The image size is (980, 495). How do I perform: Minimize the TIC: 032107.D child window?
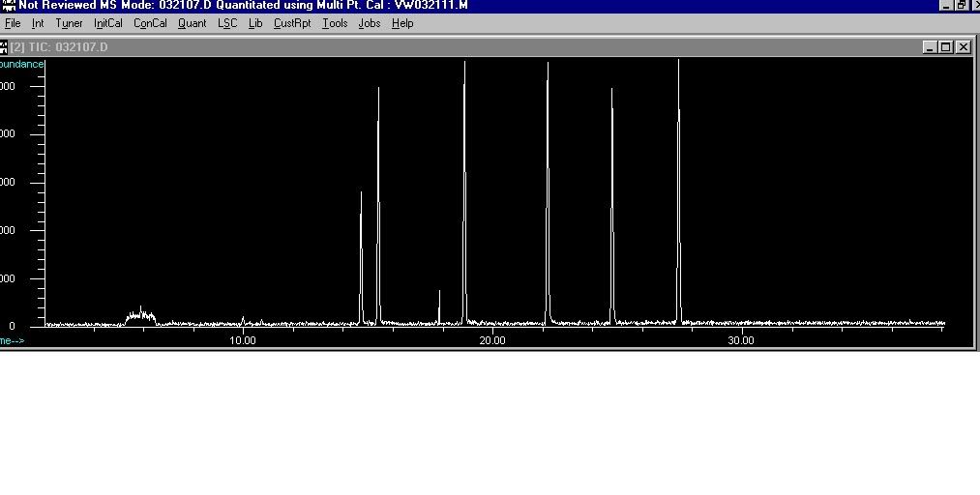pyautogui.click(x=930, y=46)
